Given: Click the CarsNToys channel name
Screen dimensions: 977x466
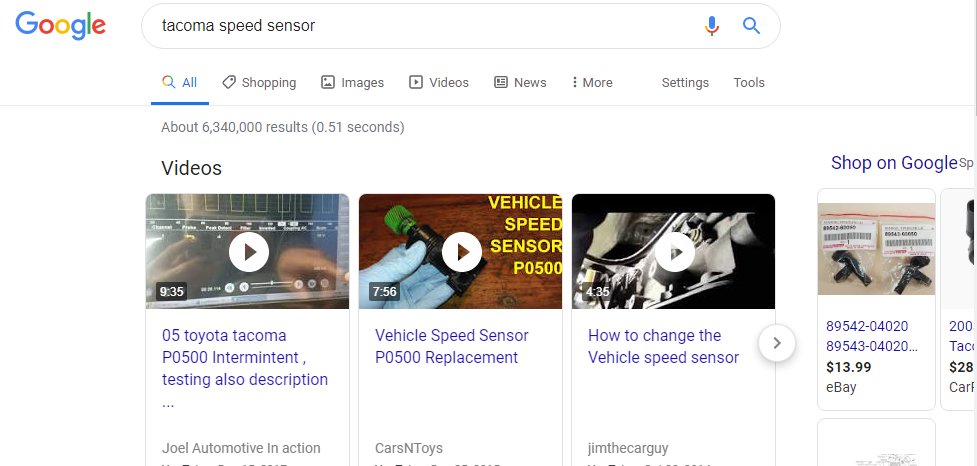Looking at the screenshot, I should pos(409,448).
